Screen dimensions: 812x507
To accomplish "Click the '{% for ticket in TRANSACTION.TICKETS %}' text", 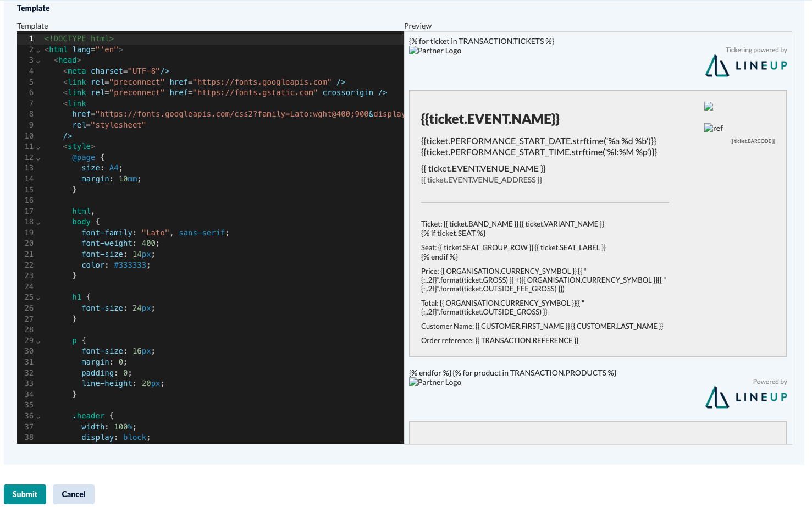I will pyautogui.click(x=482, y=41).
